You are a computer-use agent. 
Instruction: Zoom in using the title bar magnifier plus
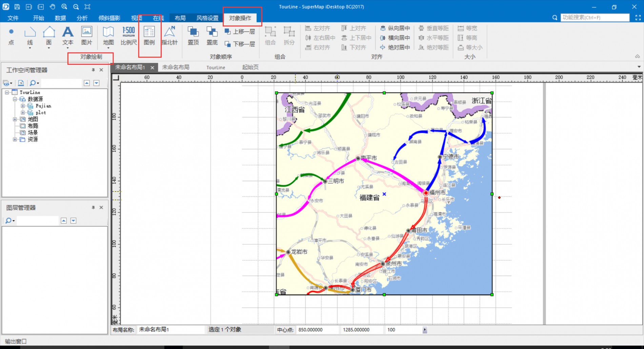pos(64,7)
